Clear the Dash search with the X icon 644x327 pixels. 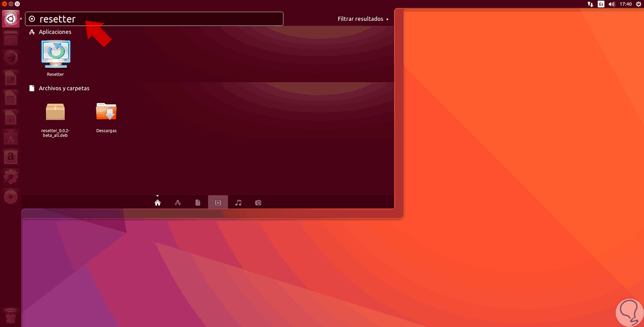point(32,19)
